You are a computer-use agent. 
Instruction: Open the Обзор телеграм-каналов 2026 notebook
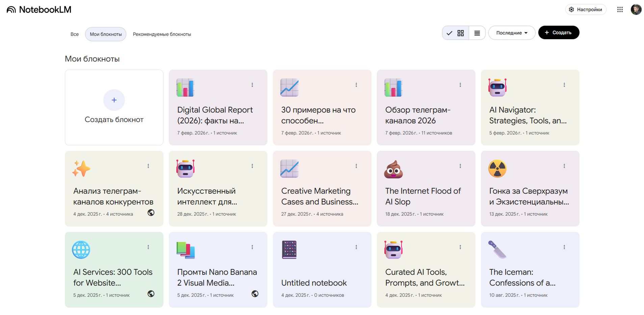[418, 115]
